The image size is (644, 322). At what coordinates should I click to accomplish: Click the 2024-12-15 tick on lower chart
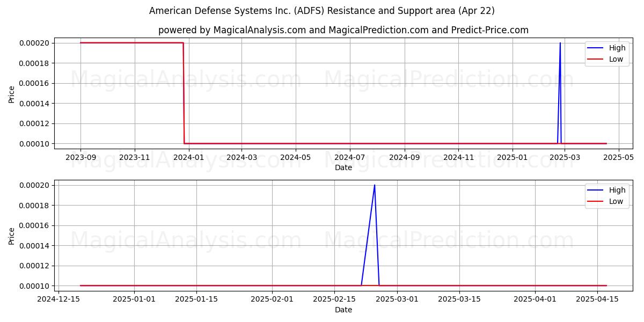[x=58, y=300]
